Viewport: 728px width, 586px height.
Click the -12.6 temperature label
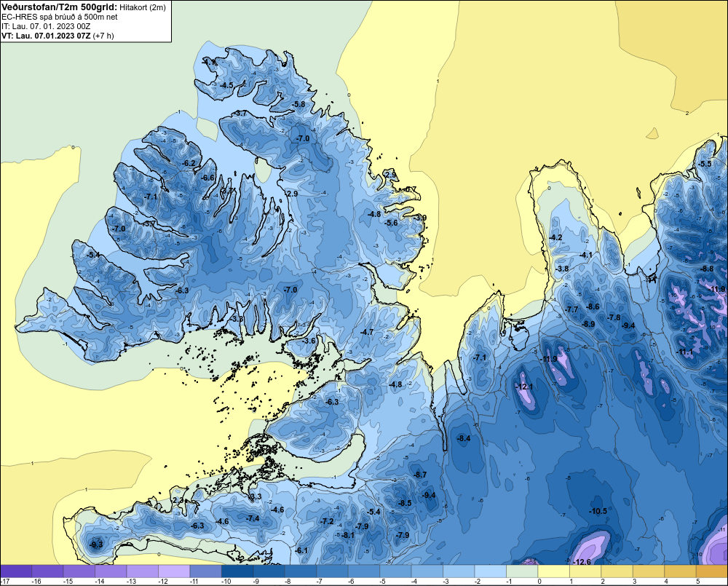tap(582, 562)
